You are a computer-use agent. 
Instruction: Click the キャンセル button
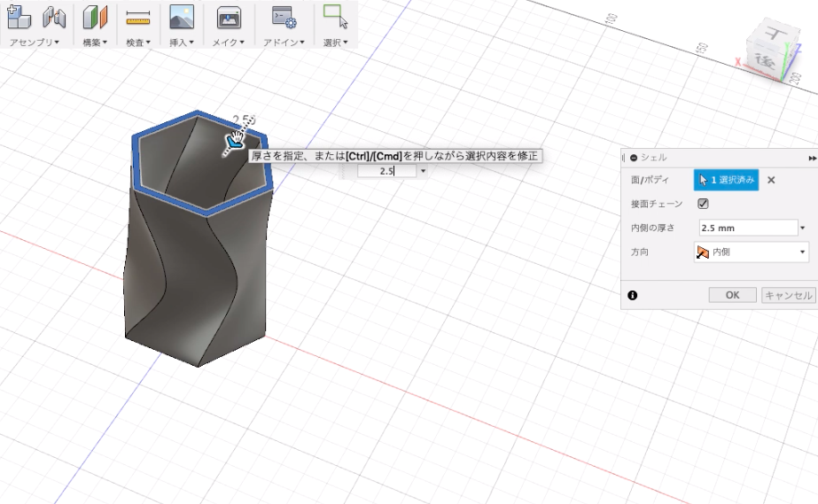(x=788, y=295)
